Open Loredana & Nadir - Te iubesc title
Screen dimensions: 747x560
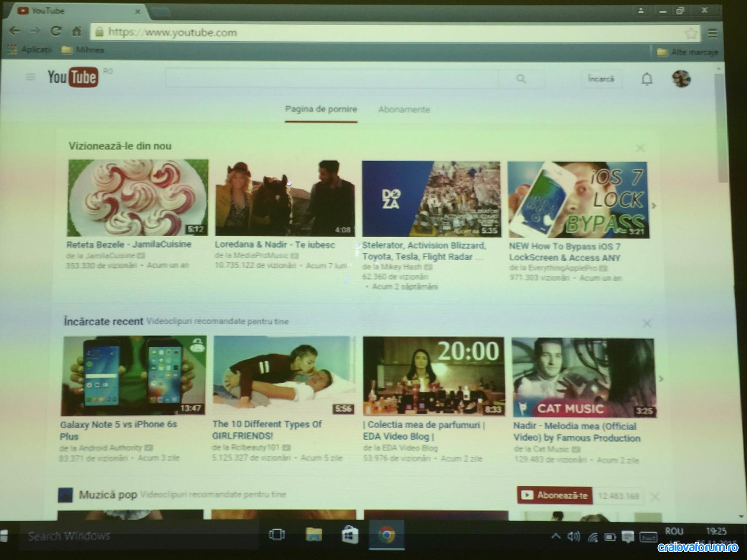[x=275, y=245]
